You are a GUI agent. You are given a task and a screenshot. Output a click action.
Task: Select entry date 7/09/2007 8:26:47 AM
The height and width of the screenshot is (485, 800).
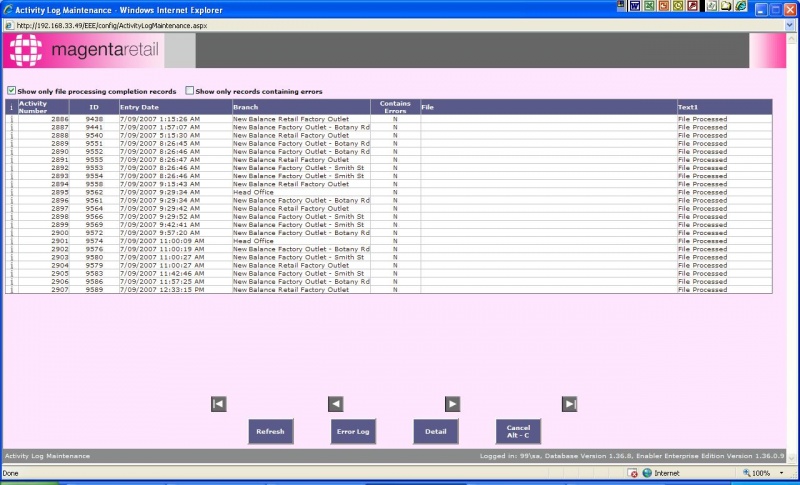(176, 160)
